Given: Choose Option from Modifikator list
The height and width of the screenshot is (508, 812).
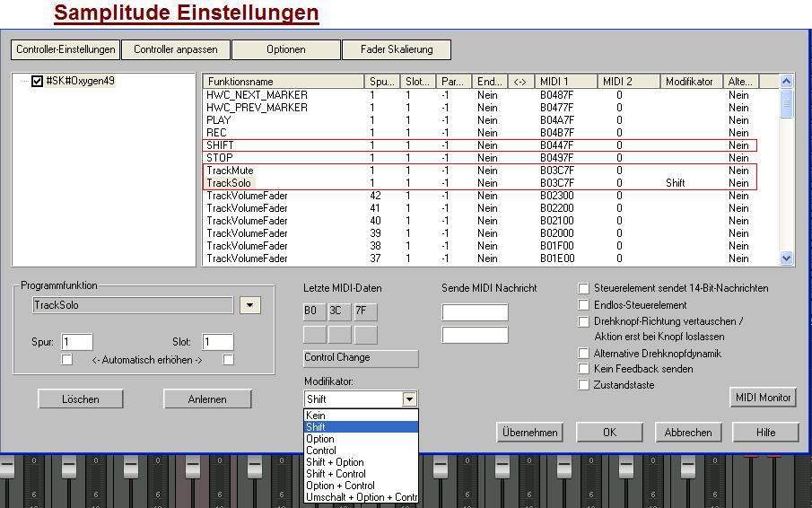Looking at the screenshot, I should click(361, 439).
